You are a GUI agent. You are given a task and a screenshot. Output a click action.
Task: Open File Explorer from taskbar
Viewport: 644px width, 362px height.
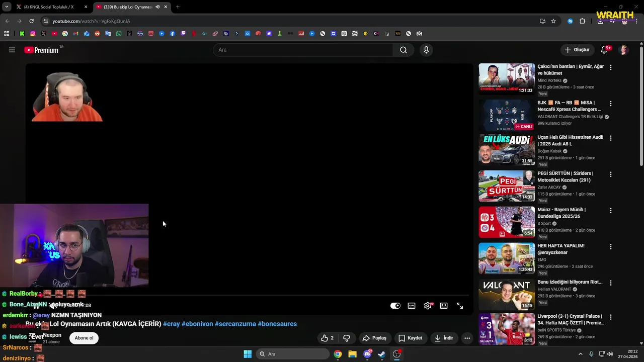[x=352, y=354]
